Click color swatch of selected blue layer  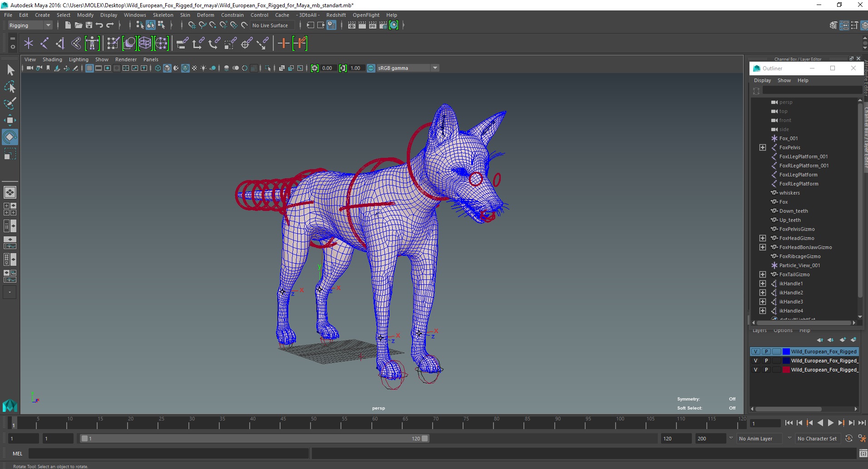(786, 352)
